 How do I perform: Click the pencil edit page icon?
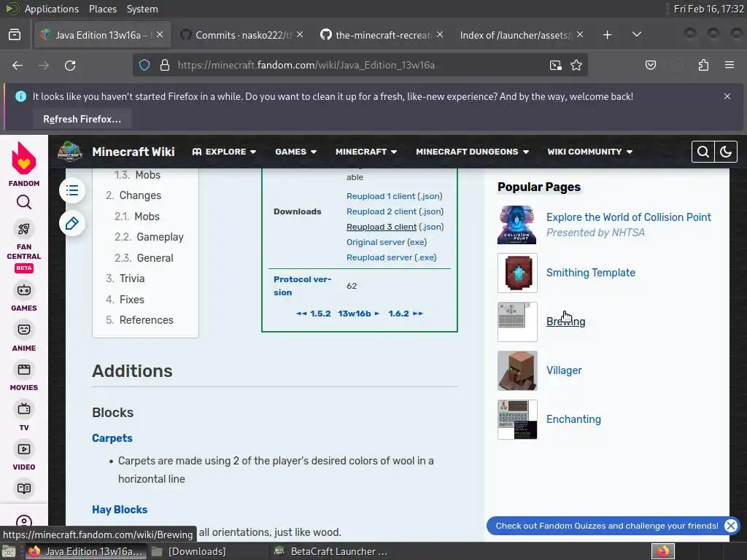click(72, 223)
